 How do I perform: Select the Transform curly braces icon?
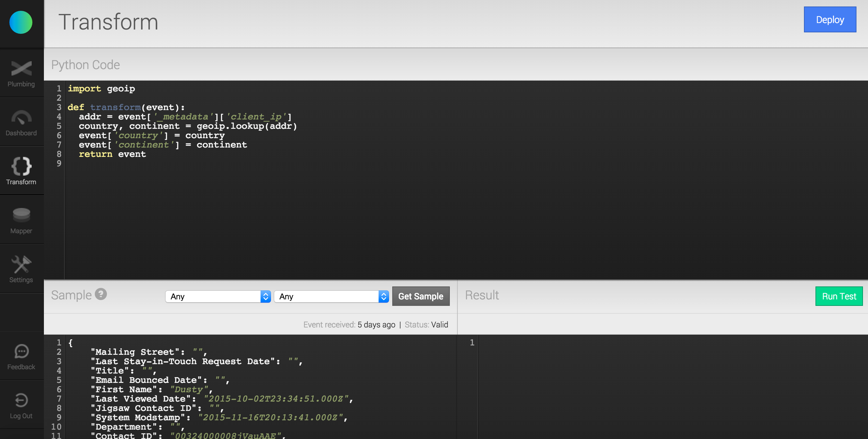point(21,166)
